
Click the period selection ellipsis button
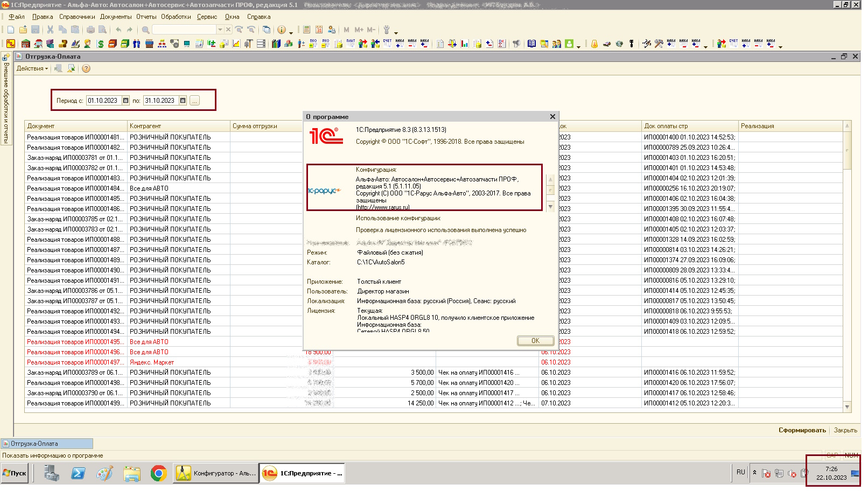tap(195, 101)
